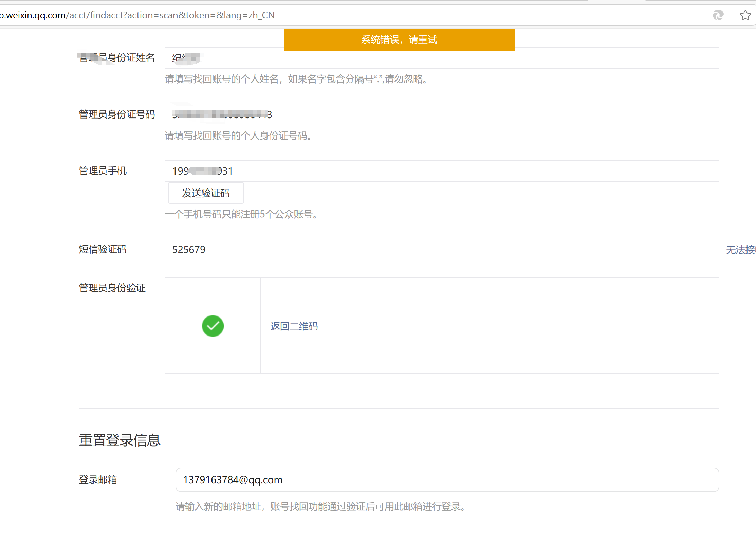
Task: Click hint text under the email field
Action: point(321,506)
